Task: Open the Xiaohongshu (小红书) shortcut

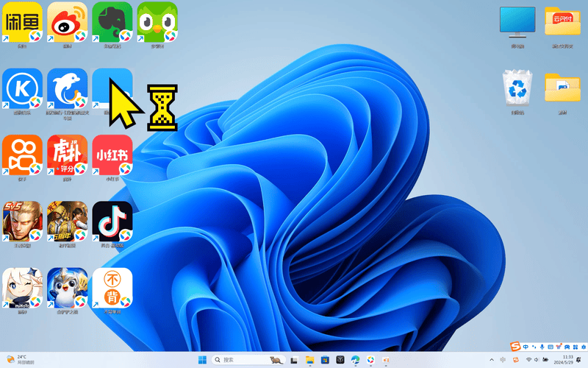Action: click(x=112, y=155)
